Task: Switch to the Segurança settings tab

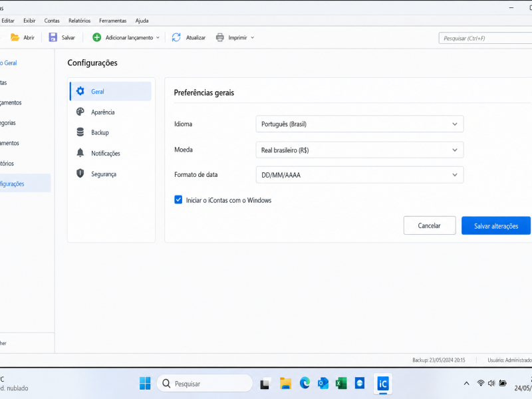Action: coord(110,174)
